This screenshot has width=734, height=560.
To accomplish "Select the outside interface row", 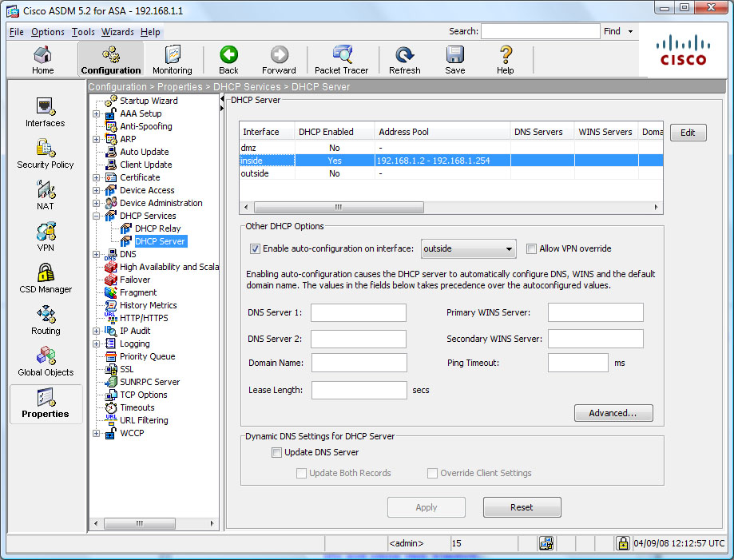I will pyautogui.click(x=450, y=173).
